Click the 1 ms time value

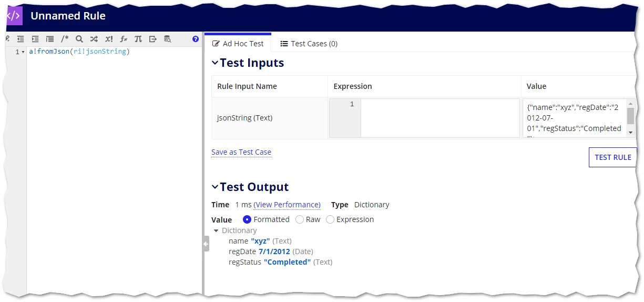243,205
